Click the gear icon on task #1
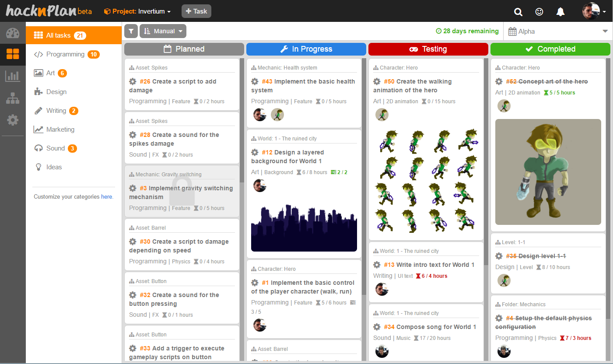 pyautogui.click(x=255, y=283)
